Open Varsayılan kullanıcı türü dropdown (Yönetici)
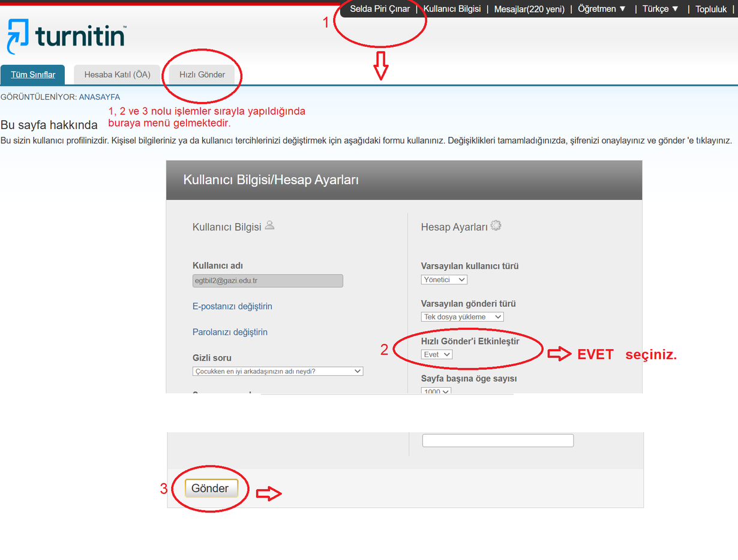Image resolution: width=738 pixels, height=560 pixels. (x=444, y=280)
